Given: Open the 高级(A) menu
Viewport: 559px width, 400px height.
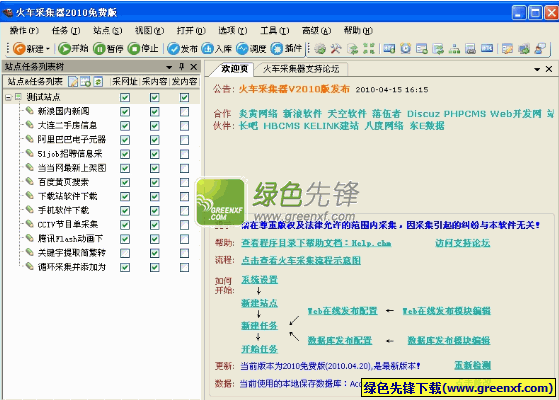Looking at the screenshot, I should tap(316, 31).
